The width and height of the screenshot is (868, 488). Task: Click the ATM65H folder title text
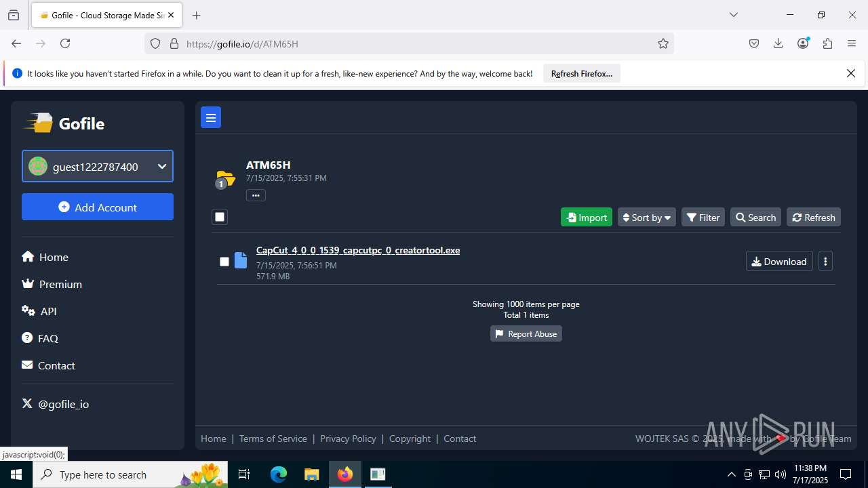coord(269,165)
